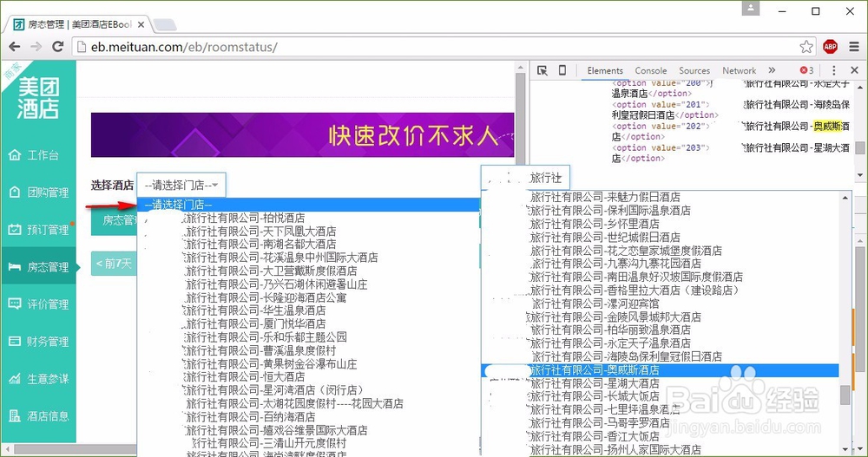Click the DevTools error count badge

(x=806, y=70)
